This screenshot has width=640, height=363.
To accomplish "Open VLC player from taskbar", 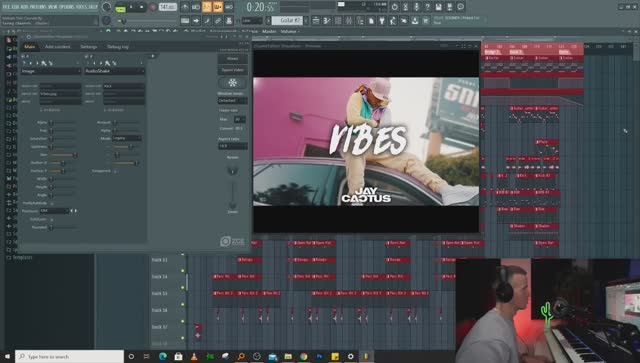I will (x=194, y=356).
